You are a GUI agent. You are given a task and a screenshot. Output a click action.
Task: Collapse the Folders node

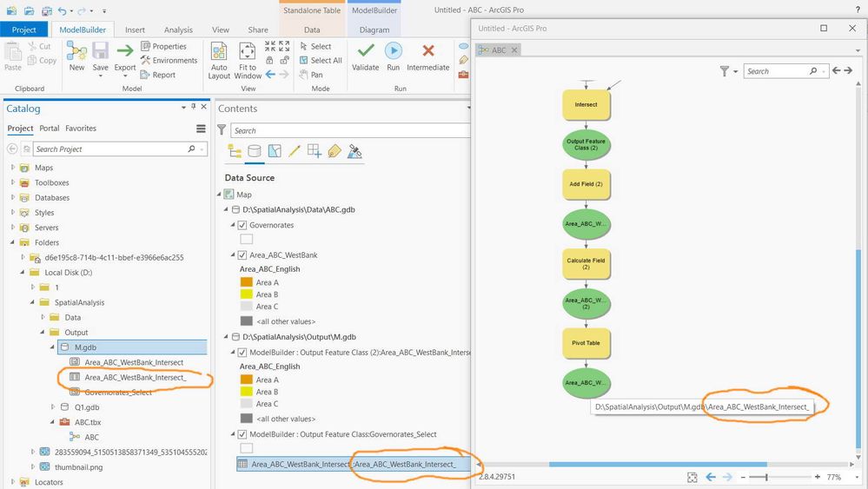[13, 242]
